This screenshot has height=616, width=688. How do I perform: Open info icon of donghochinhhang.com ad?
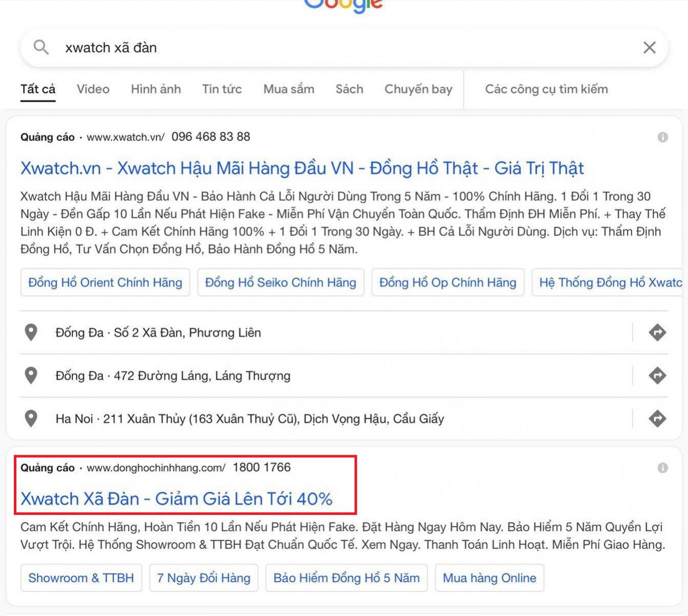663,468
